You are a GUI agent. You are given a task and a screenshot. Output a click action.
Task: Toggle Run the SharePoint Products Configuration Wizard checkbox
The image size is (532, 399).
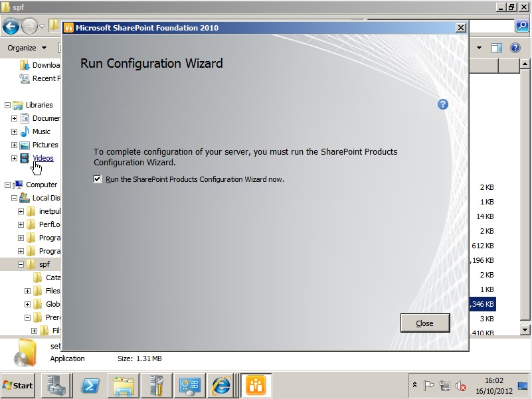[x=98, y=179]
